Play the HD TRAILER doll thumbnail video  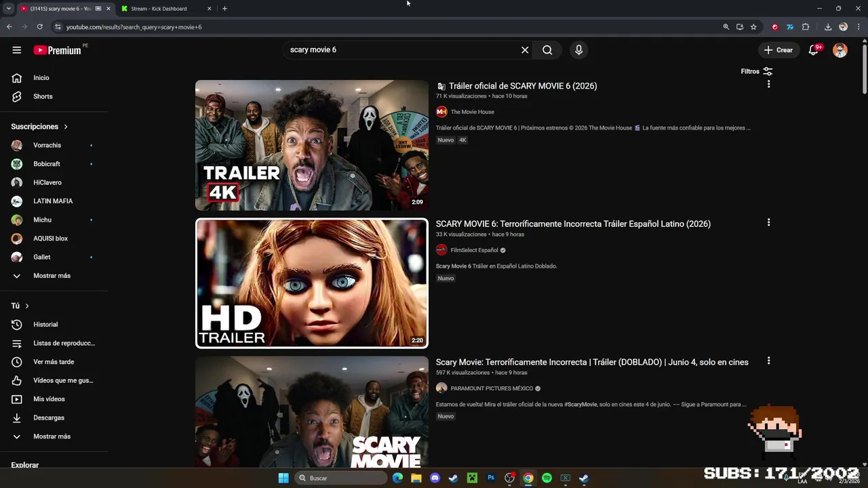click(x=312, y=283)
